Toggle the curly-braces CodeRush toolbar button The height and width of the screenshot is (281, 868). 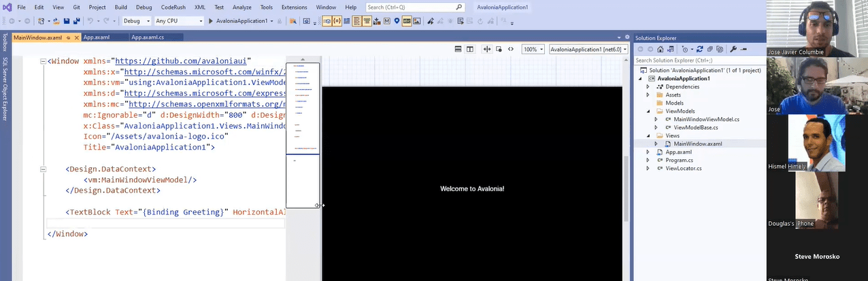click(x=336, y=21)
